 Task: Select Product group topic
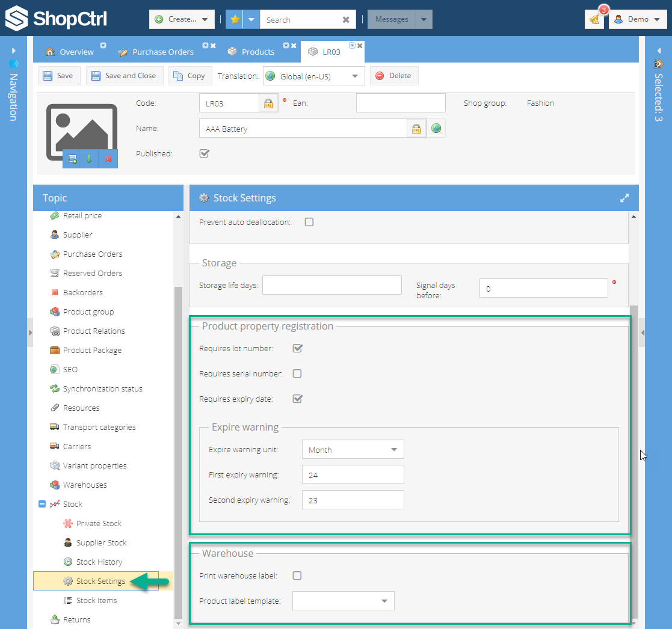(88, 312)
